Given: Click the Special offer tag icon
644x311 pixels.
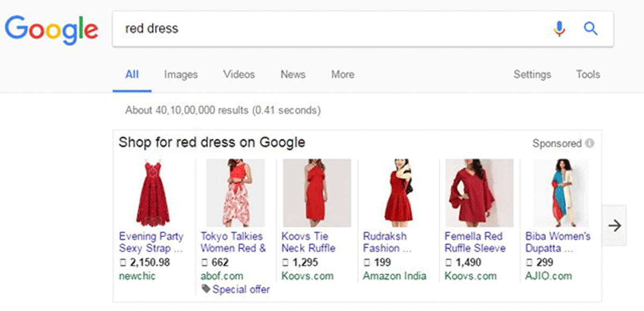Looking at the screenshot, I should pos(206,290).
